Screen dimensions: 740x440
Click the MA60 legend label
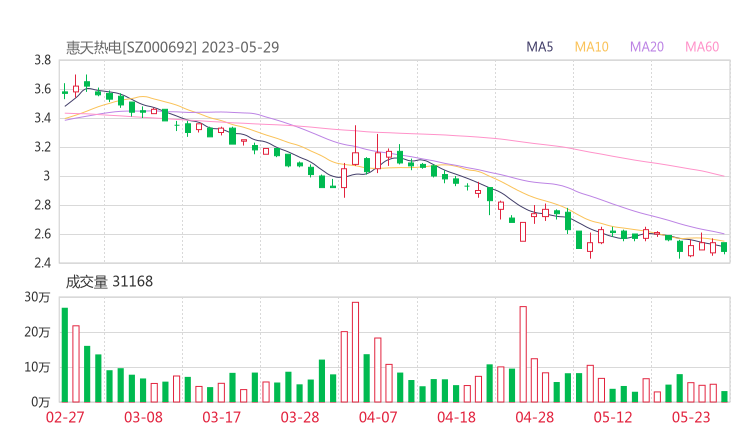pos(702,47)
